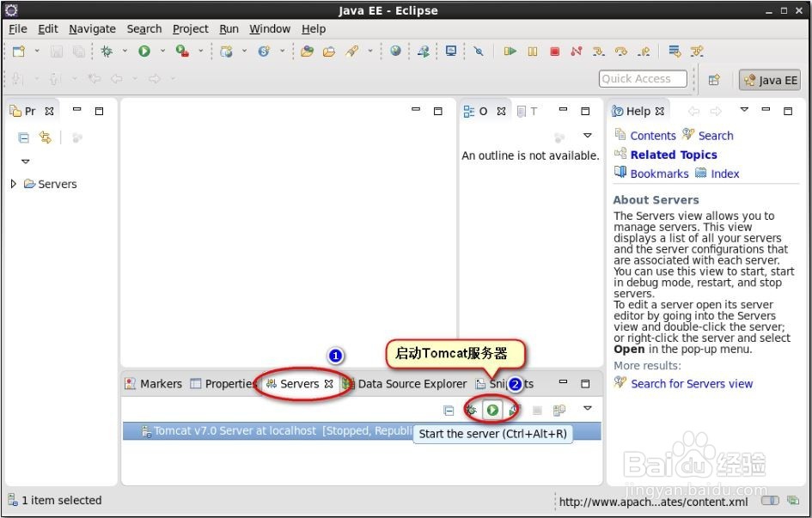812x518 pixels.
Task: Open the Run menu
Action: pos(229,29)
